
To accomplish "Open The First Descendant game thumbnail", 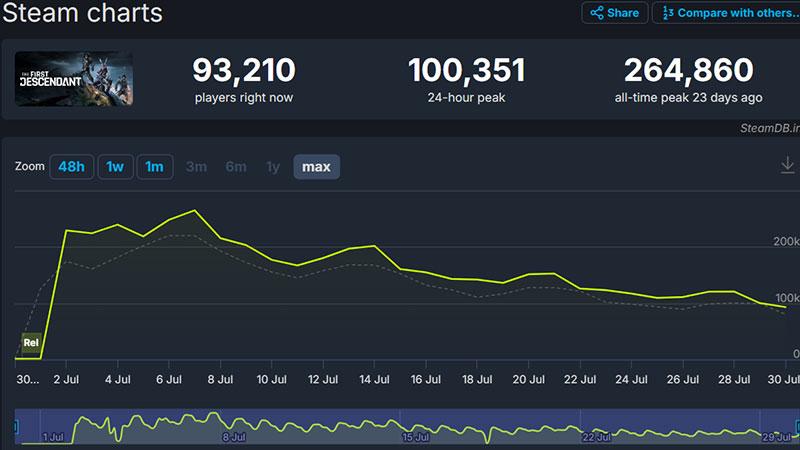I will [x=74, y=79].
